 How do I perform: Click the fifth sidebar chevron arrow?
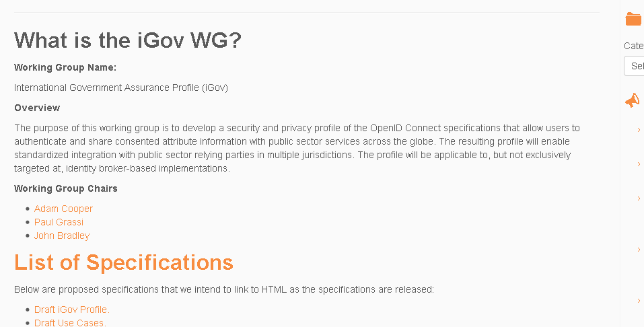point(639,301)
